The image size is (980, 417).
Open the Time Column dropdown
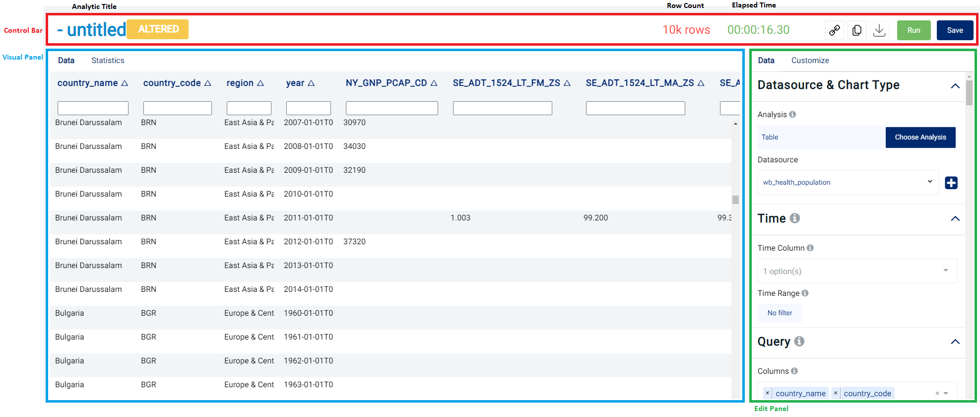pyautogui.click(x=857, y=271)
